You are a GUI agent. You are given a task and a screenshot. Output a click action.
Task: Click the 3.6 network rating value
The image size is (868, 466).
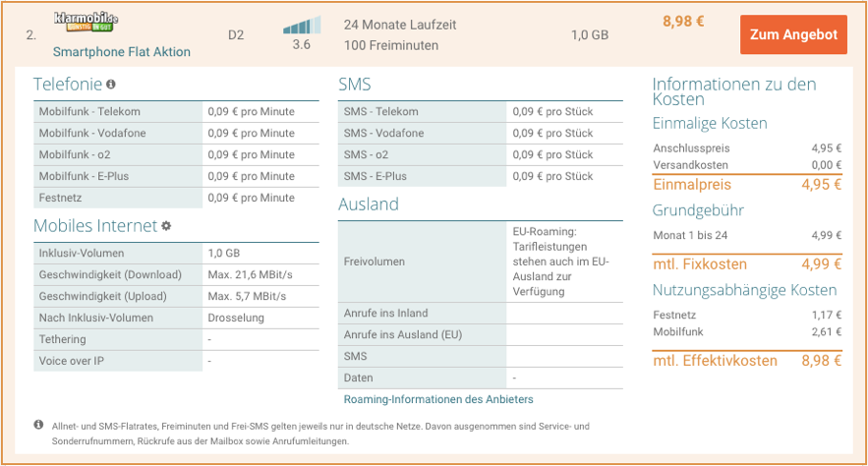(x=302, y=44)
